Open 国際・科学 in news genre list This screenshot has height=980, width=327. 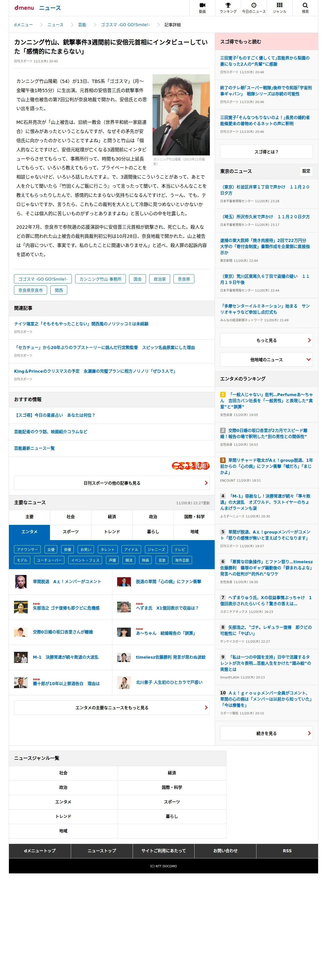[172, 787]
